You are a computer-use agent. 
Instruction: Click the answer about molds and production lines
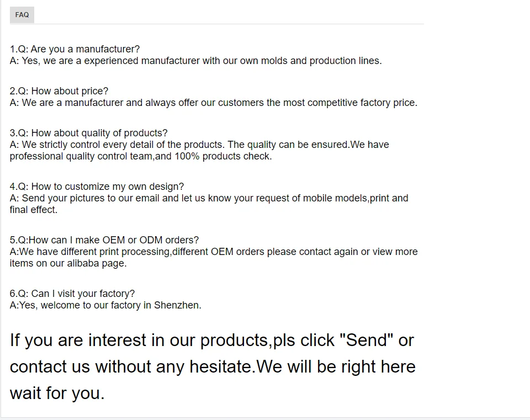195,61
